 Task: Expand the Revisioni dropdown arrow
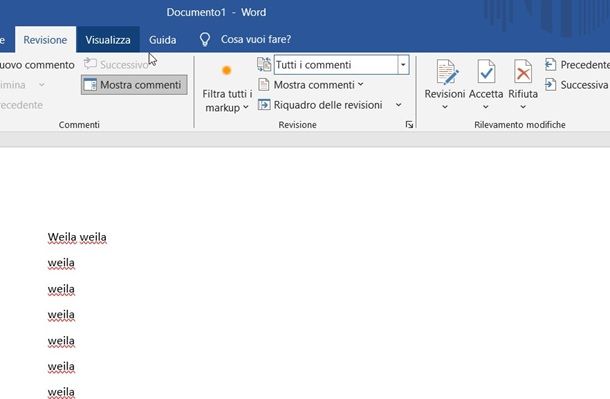445,107
